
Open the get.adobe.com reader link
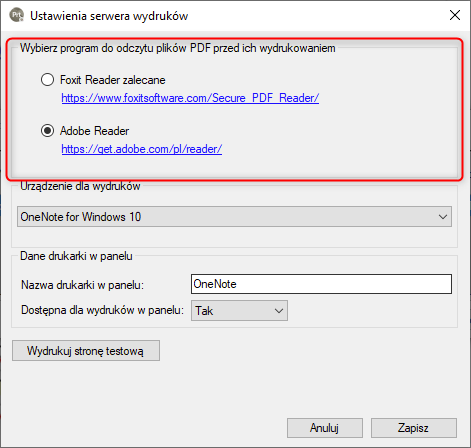click(142, 149)
